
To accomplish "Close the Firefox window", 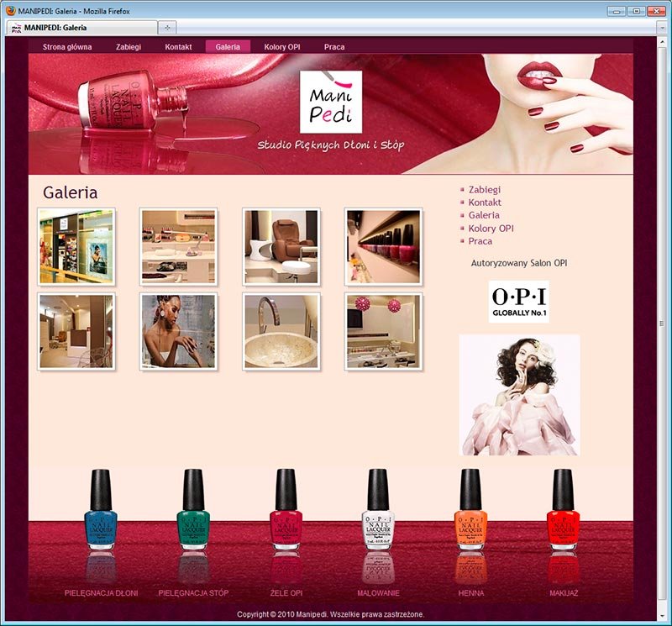I will coord(656,11).
